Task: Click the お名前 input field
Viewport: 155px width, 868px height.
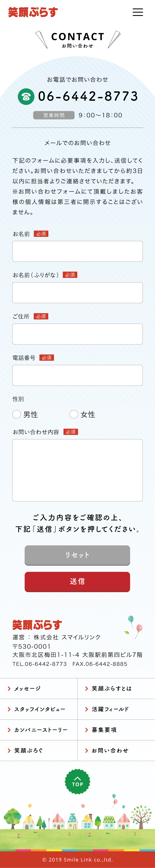Action: click(x=77, y=251)
